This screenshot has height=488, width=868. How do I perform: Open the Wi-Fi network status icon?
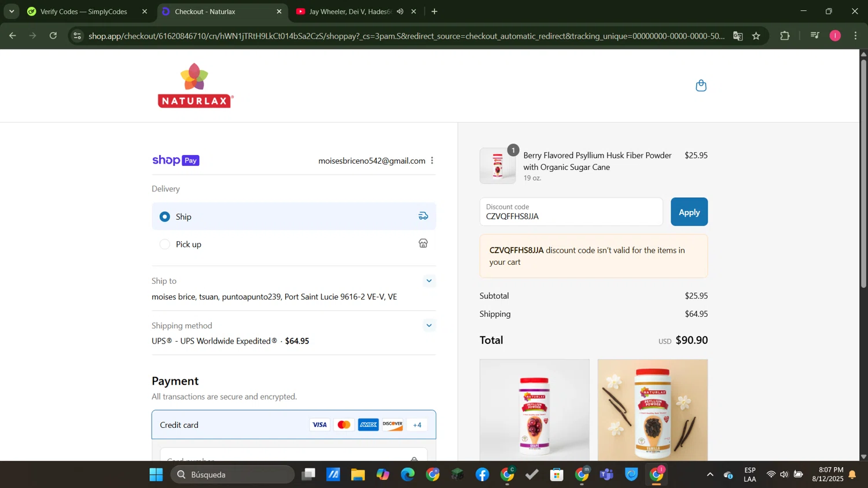point(770,475)
